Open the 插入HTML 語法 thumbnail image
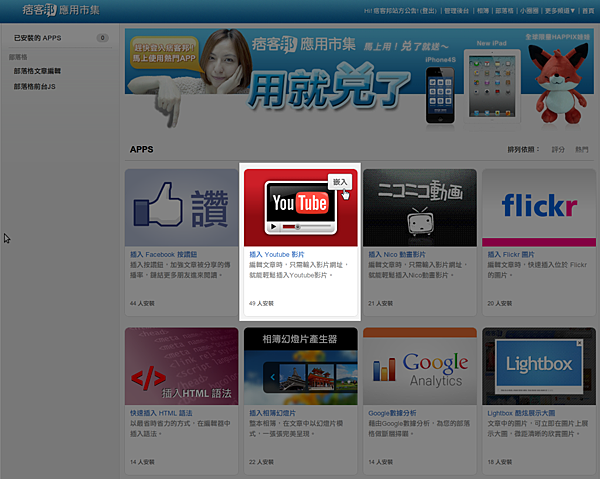600x479 pixels. (181, 366)
